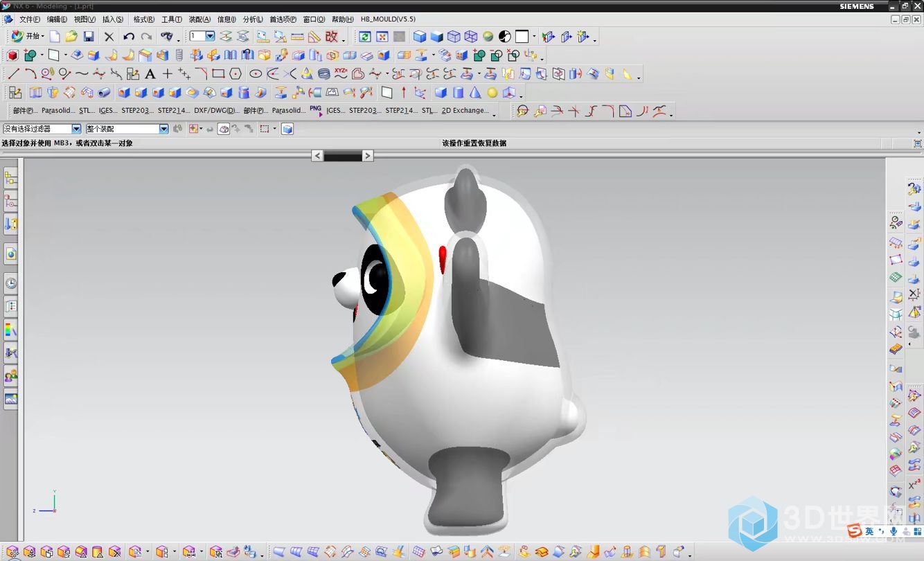This screenshot has height=561, width=924.
Task: Click the left arrow of panel slider
Action: (317, 156)
